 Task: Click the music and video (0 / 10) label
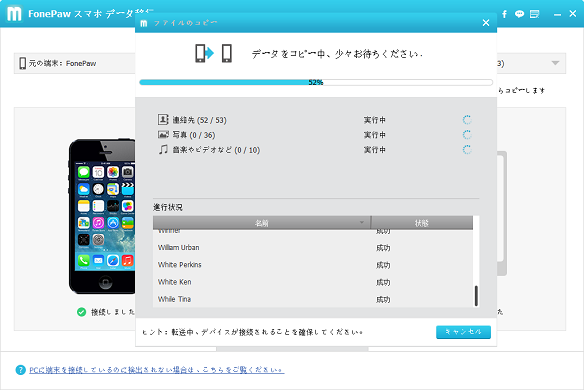(216, 150)
